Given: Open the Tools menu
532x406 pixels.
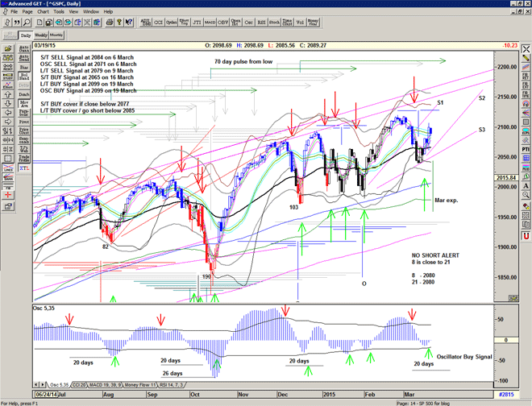Looking at the screenshot, I should coord(64,12).
